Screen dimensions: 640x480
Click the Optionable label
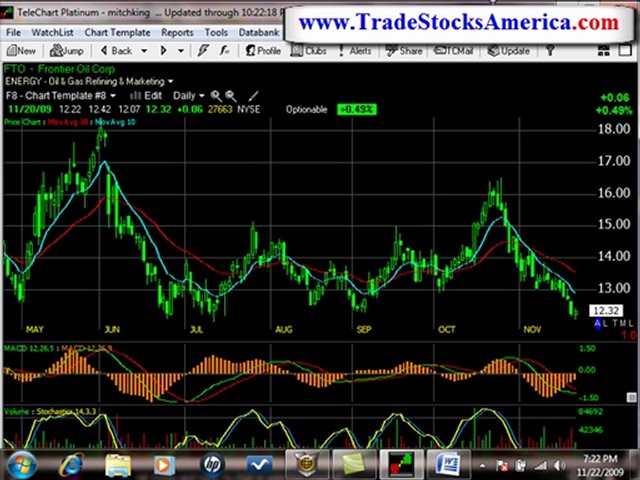tap(307, 109)
